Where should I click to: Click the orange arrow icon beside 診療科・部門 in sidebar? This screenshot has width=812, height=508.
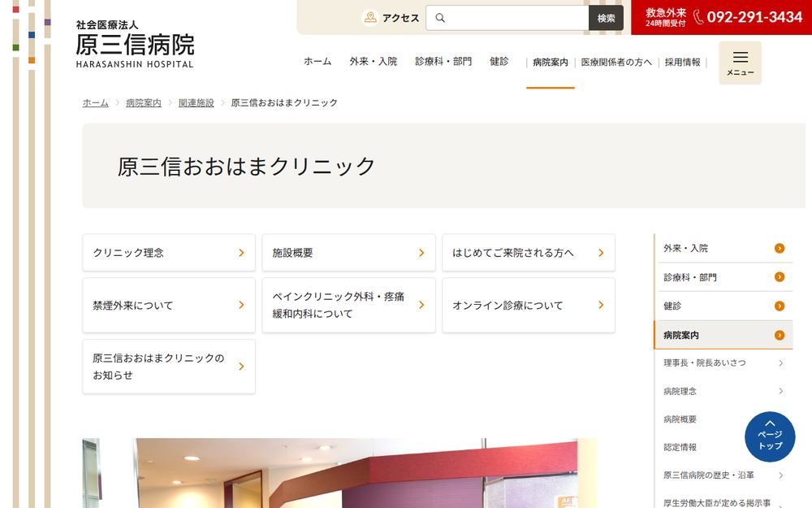point(780,277)
